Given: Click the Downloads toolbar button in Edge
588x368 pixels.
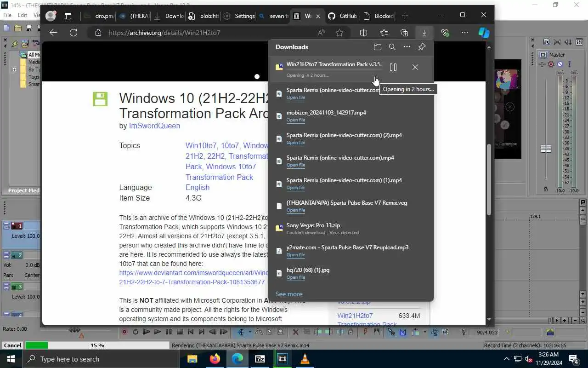Looking at the screenshot, I should pos(424,33).
